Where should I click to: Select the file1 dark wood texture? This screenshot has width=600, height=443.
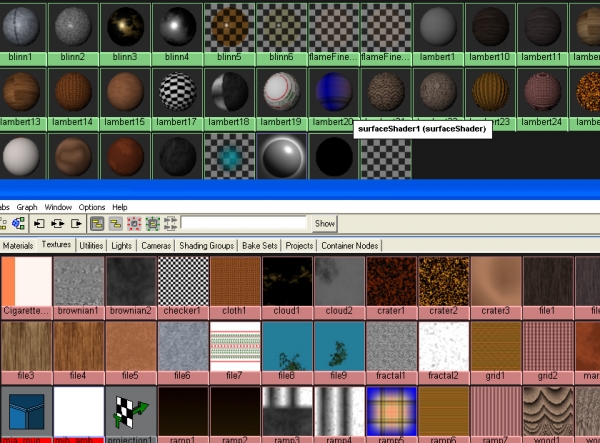coord(548,282)
